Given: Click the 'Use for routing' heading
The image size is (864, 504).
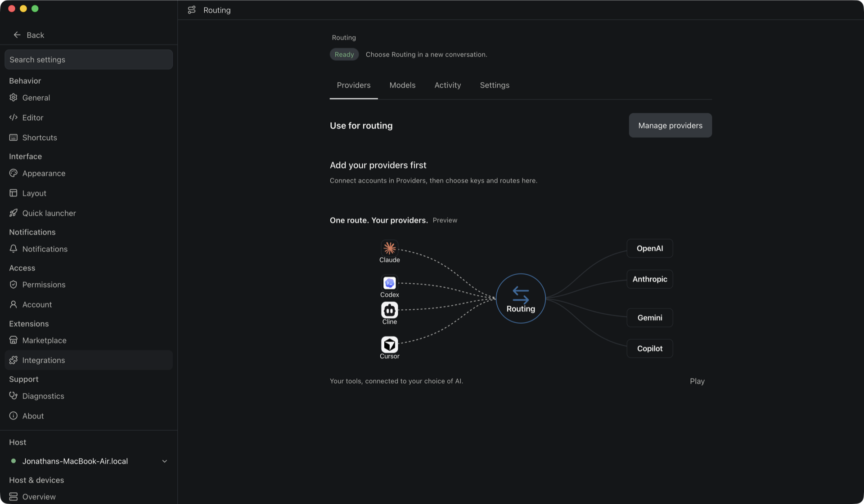Looking at the screenshot, I should tap(361, 126).
